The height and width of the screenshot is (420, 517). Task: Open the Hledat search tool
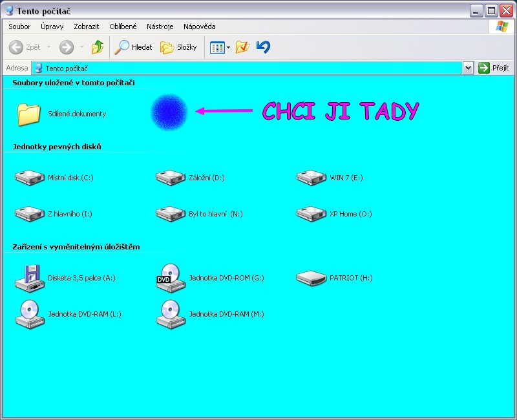(x=133, y=47)
